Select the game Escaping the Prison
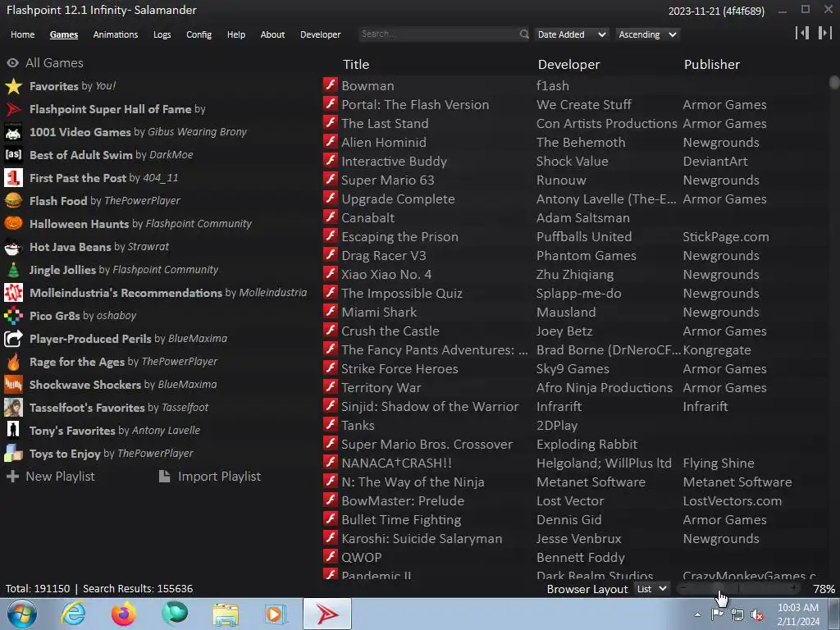Screen dimensions: 840x630 576,236
